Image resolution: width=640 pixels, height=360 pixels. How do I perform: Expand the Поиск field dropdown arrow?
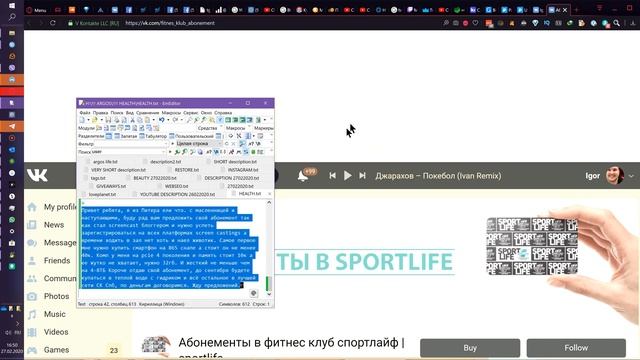pyautogui.click(x=164, y=152)
